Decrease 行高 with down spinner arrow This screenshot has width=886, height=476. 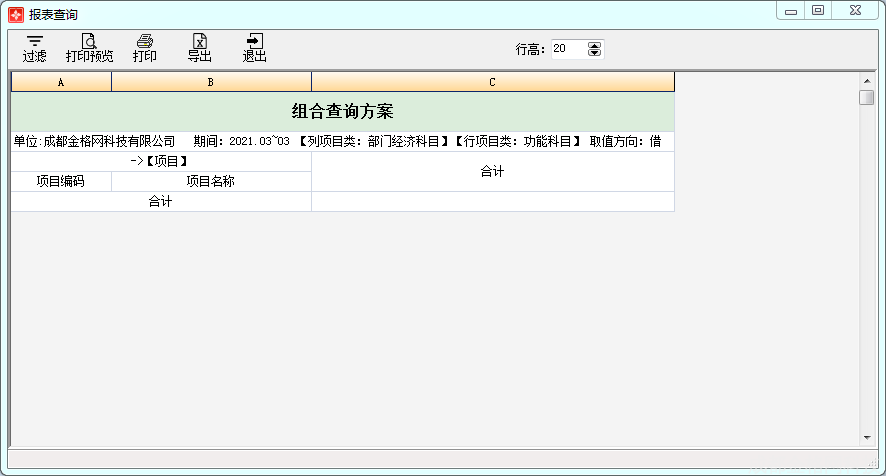coord(594,53)
